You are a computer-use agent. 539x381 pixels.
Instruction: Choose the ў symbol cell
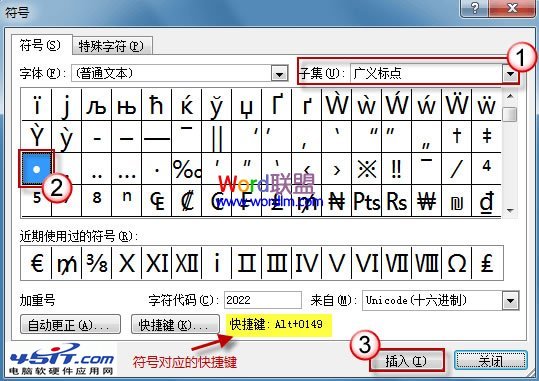217,105
